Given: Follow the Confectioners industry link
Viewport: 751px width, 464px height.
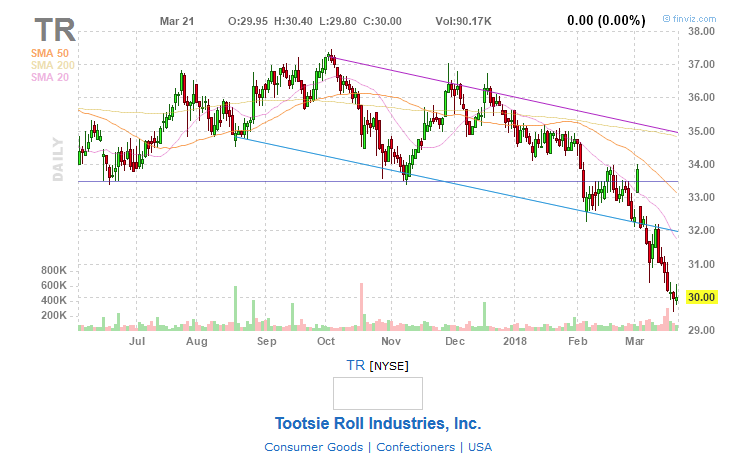Looking at the screenshot, I should (415, 447).
